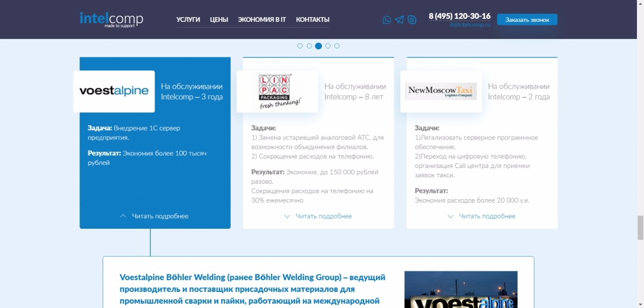Click text 'Внедрение 1С сервер'
Image resolution: width=644 pixels, height=308 pixels.
point(147,128)
